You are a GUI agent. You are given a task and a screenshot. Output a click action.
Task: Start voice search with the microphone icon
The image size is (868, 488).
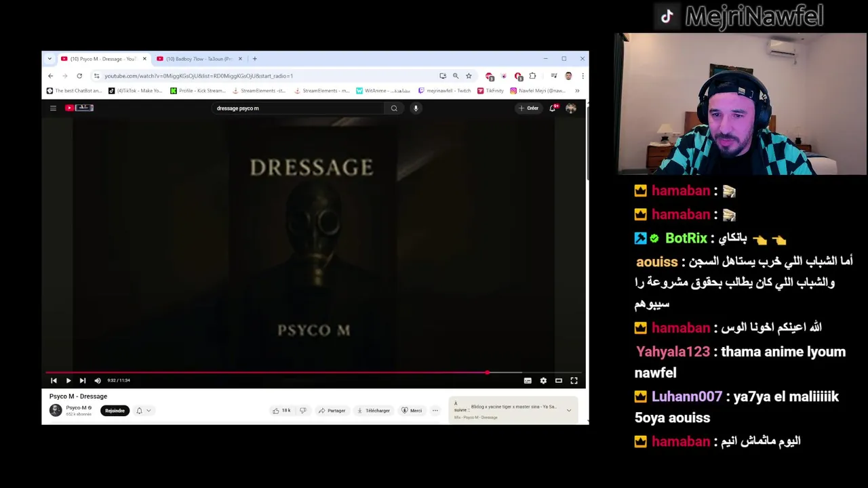click(x=416, y=108)
